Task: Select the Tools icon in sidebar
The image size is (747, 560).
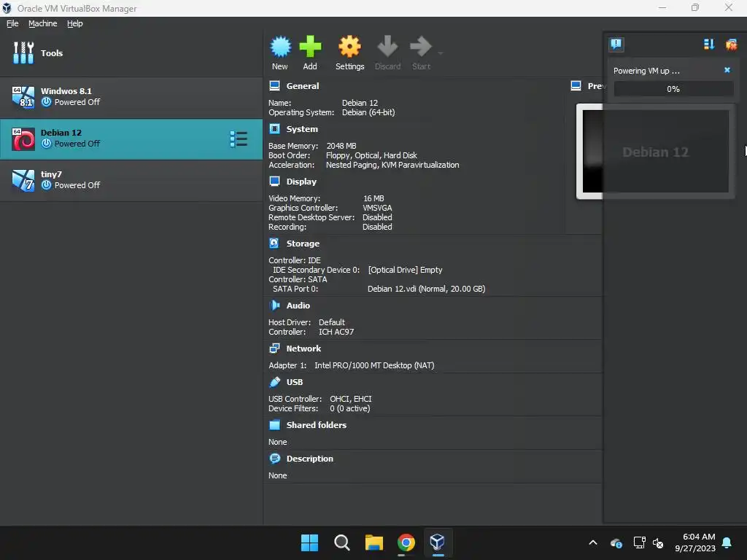Action: pyautogui.click(x=23, y=52)
